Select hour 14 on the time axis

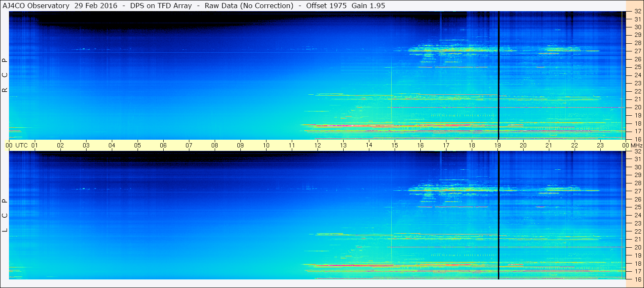point(369,145)
